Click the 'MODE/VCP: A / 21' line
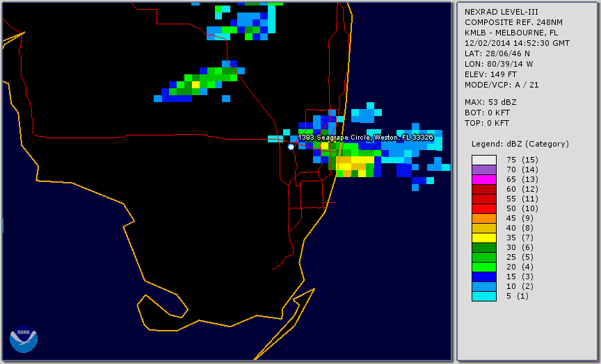Screen dimensions: 601x364 coord(502,85)
